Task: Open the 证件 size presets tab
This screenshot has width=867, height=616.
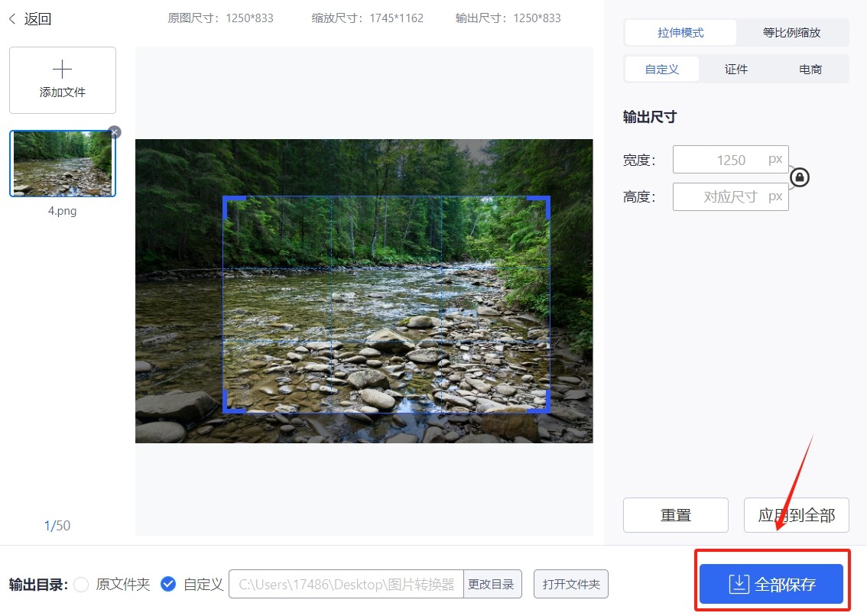Action: click(735, 69)
